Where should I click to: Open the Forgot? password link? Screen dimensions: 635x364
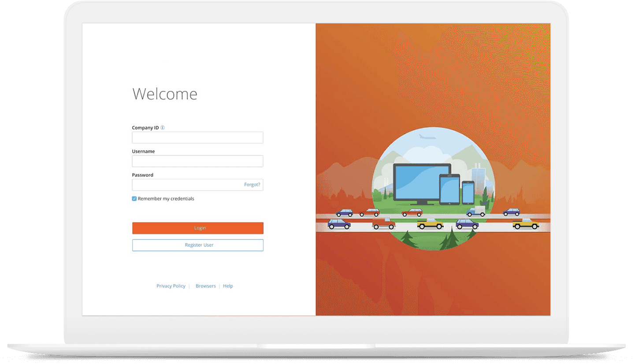pos(252,185)
